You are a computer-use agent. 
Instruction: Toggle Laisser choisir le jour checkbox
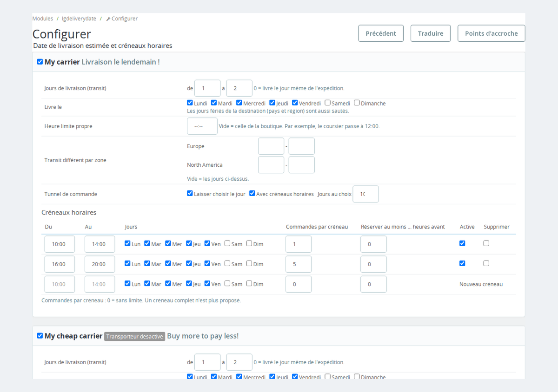(190, 193)
